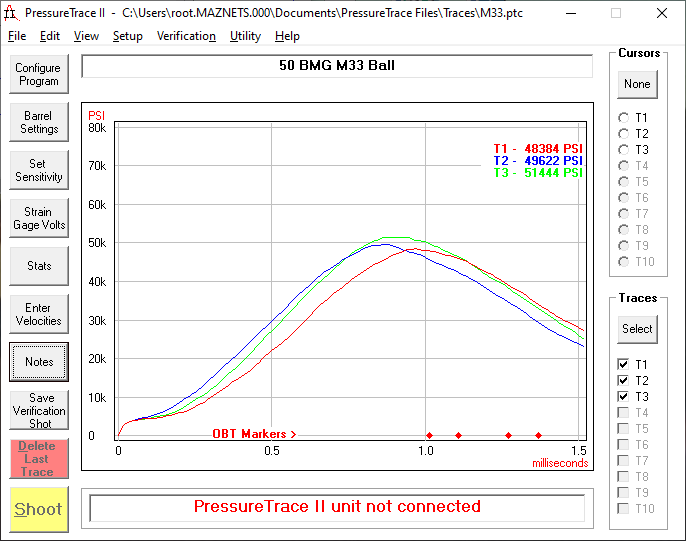Click the 80k axis value
The width and height of the screenshot is (686, 541).
pos(97,128)
